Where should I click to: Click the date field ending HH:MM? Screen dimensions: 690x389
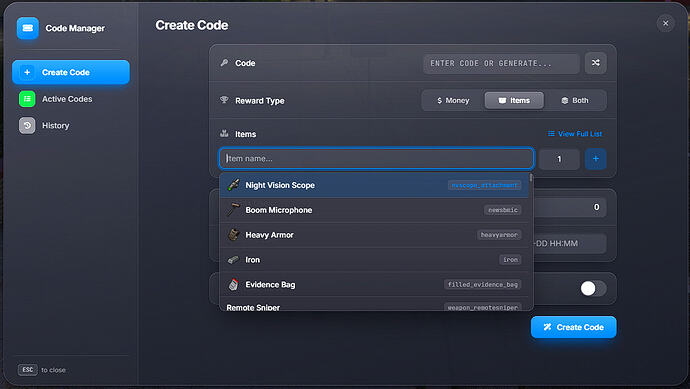570,243
